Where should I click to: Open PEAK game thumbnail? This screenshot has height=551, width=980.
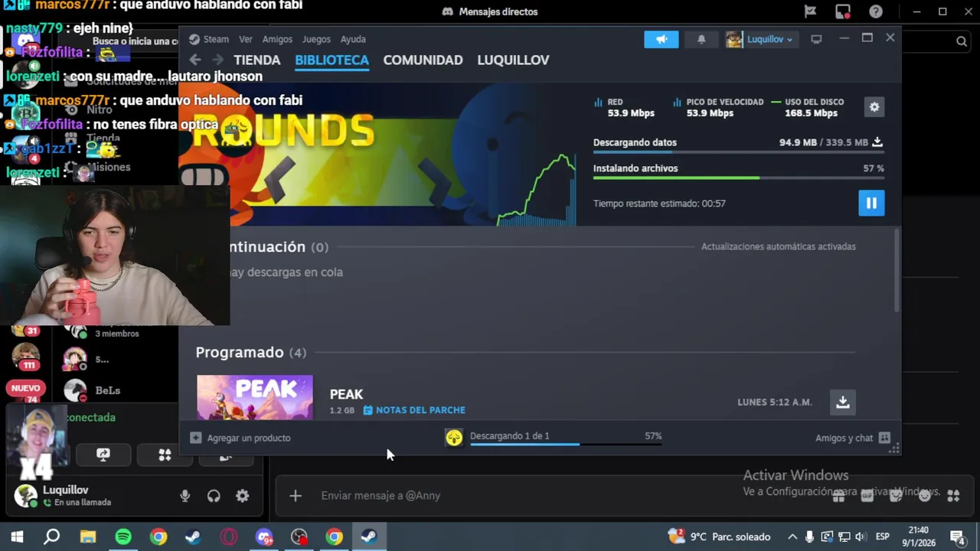[x=255, y=397]
